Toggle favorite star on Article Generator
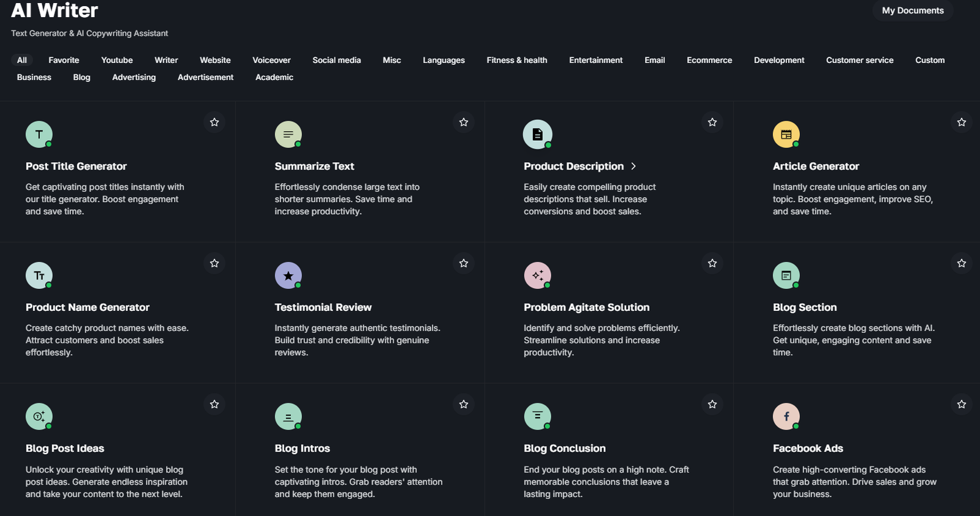This screenshot has width=980, height=516. (962, 122)
